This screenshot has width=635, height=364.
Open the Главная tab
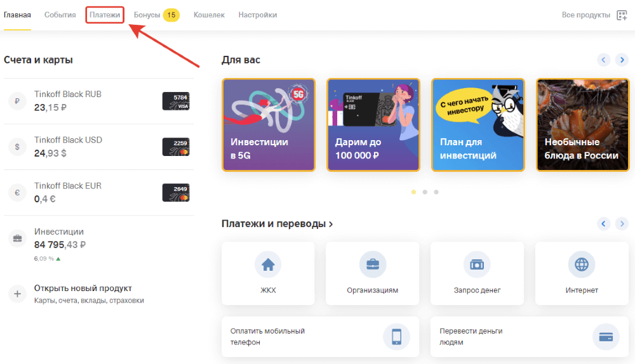(x=17, y=15)
